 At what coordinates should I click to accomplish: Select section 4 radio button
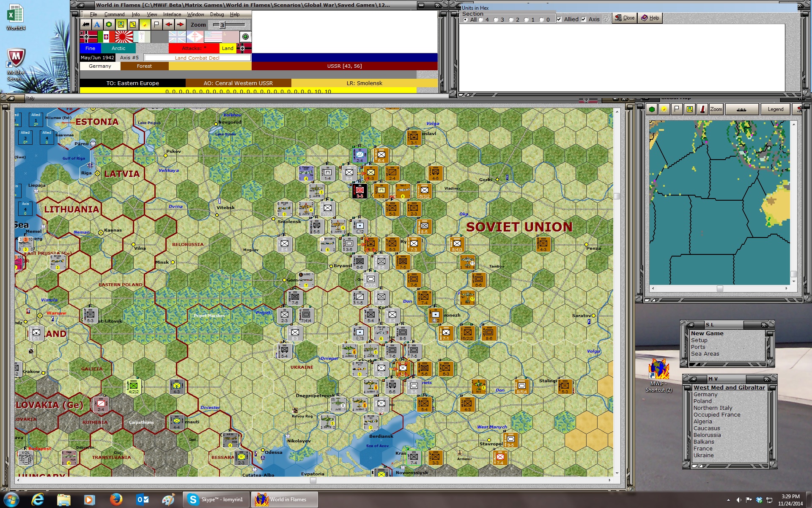pyautogui.click(x=481, y=19)
